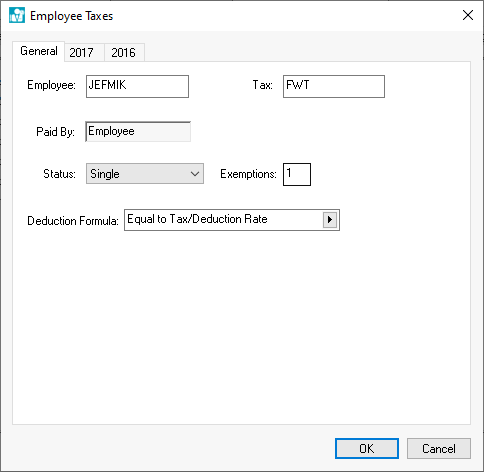Image resolution: width=484 pixels, height=472 pixels.
Task: Switch to the 2016 tab
Action: click(124, 52)
